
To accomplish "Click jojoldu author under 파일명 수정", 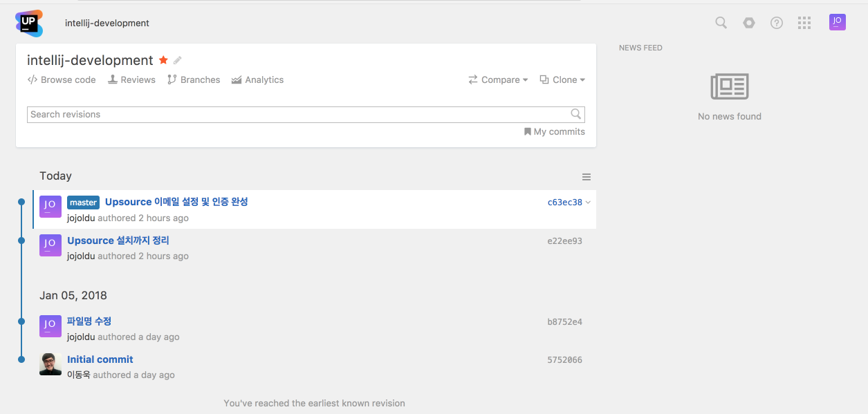I will click(x=81, y=337).
